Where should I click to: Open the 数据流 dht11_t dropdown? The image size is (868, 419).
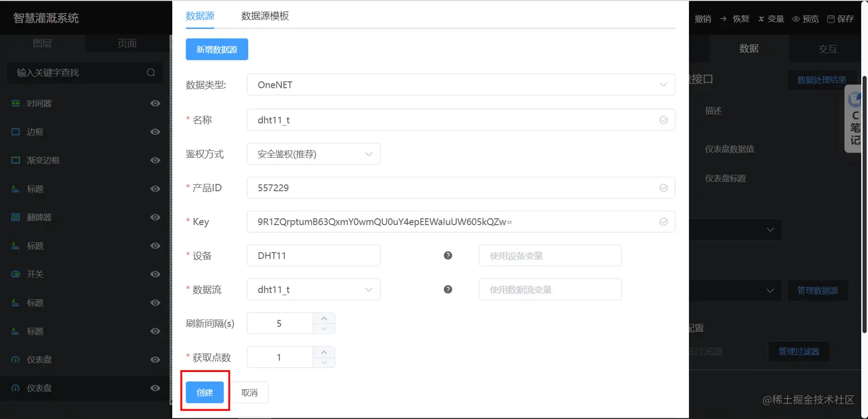313,289
